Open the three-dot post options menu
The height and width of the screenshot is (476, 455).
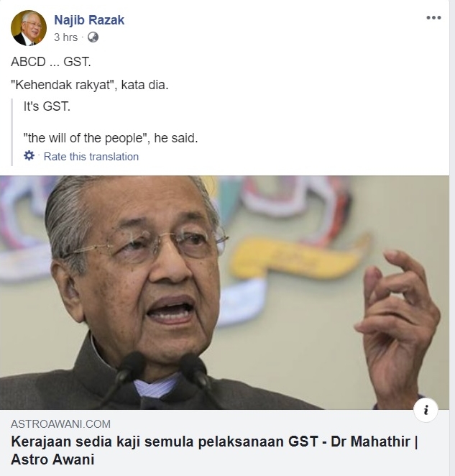(x=433, y=17)
